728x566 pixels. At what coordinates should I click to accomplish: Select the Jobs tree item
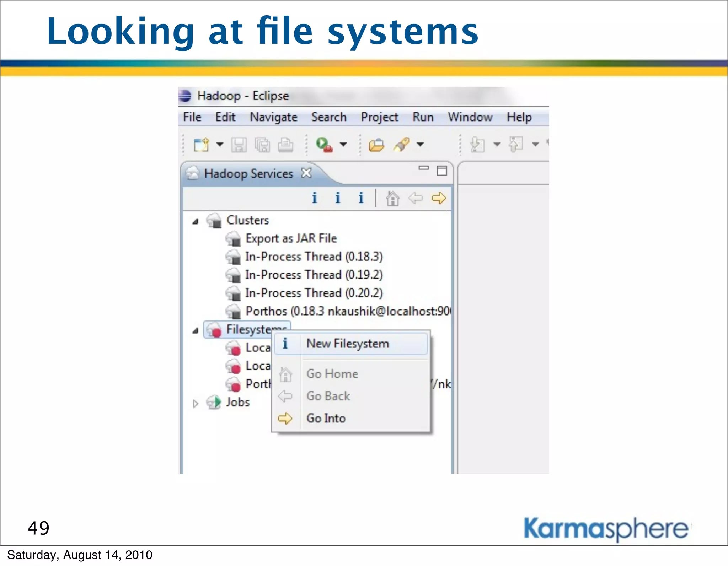(x=238, y=402)
